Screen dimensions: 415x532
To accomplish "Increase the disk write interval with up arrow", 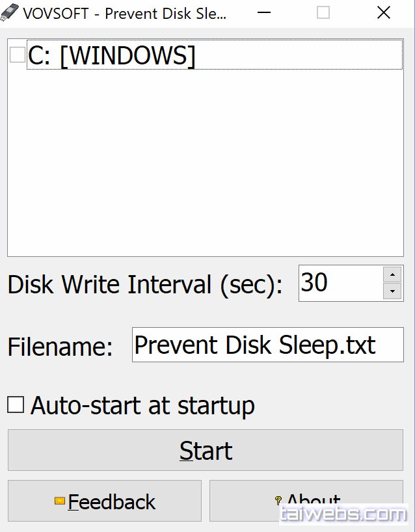I will (392, 274).
